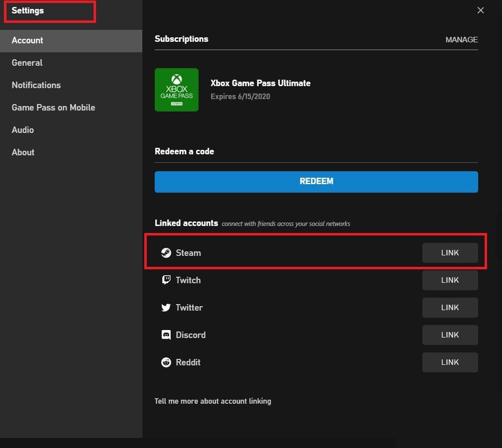Click the Reddit alien icon
This screenshot has width=502, height=448.
[166, 362]
